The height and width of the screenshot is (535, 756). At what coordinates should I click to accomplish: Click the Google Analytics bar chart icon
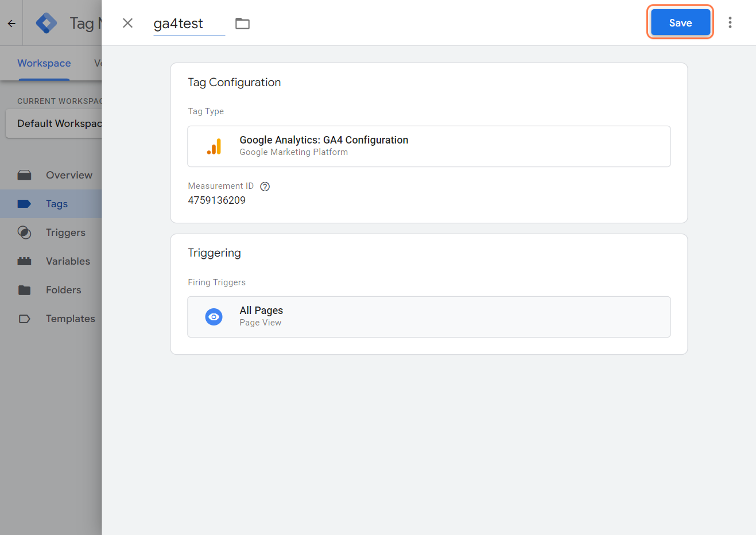pos(214,146)
